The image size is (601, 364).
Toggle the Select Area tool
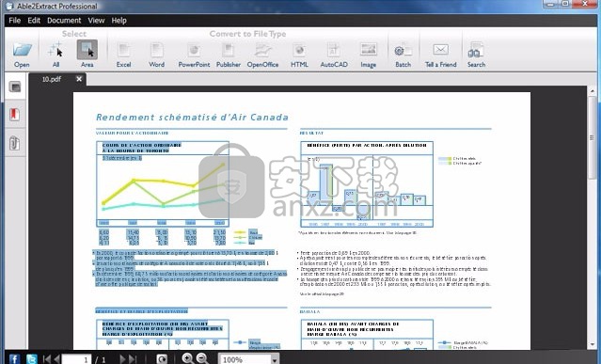coord(87,54)
